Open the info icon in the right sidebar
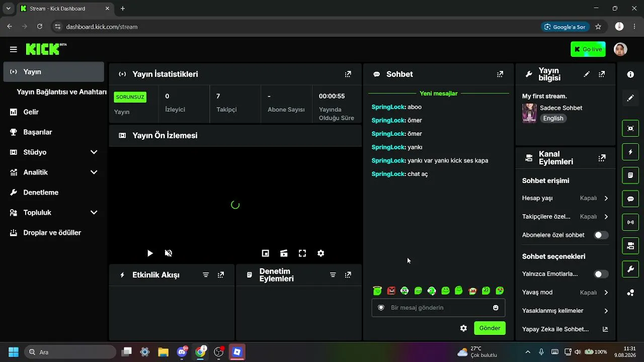Image resolution: width=644 pixels, height=362 pixels. click(630, 74)
